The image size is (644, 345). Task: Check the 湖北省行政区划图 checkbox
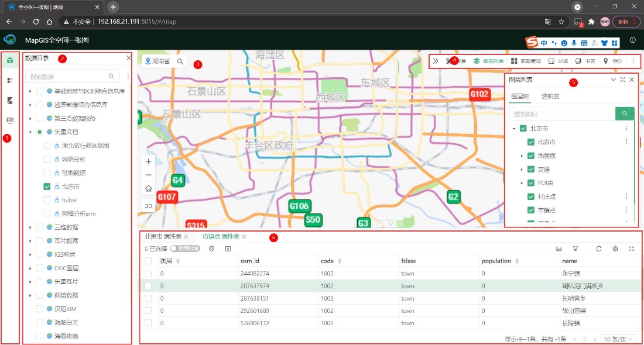[47, 146]
